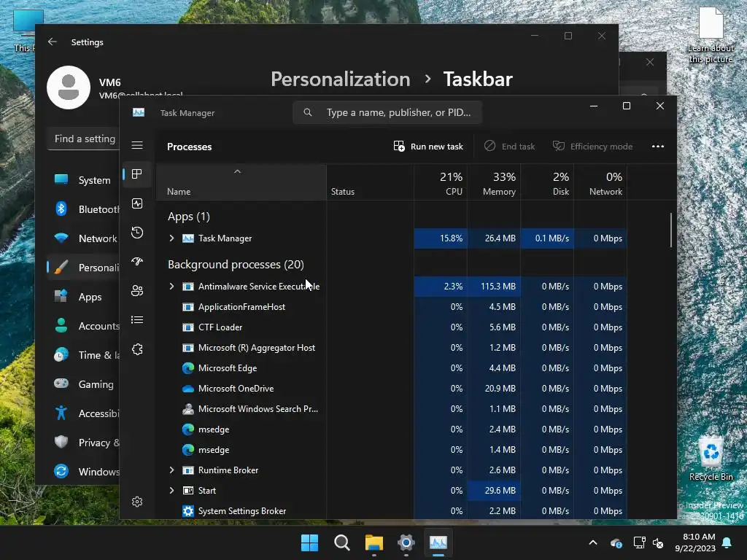Click the muted volume icon in tray
This screenshot has height=560, width=747.
[658, 542]
